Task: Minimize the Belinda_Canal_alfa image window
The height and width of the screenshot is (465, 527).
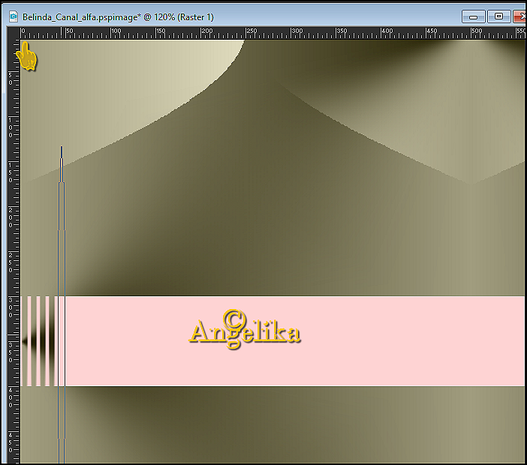Action: click(x=473, y=16)
